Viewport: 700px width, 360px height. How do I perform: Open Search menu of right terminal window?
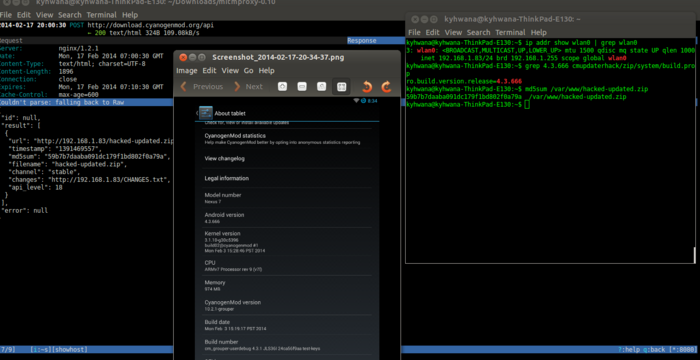pyautogui.click(x=479, y=32)
